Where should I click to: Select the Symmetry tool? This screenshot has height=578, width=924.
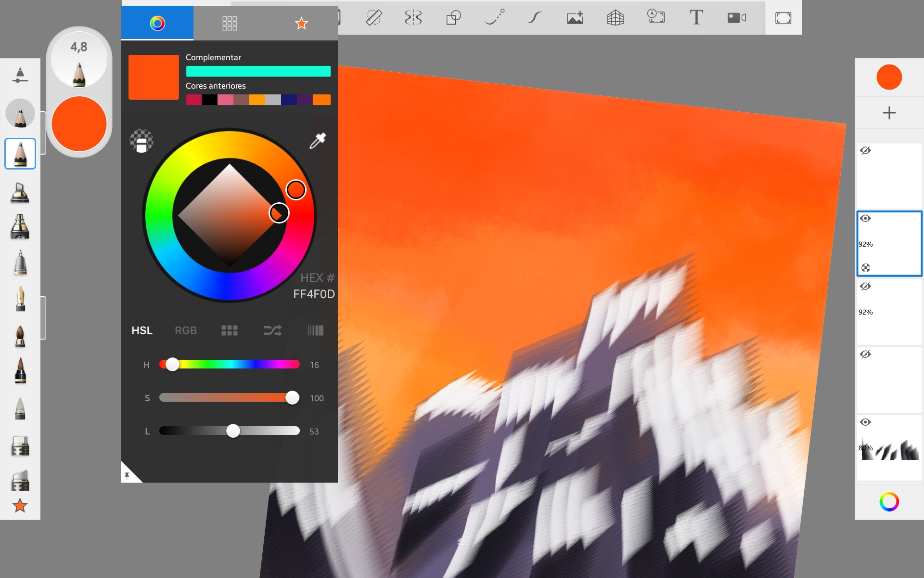coord(413,18)
